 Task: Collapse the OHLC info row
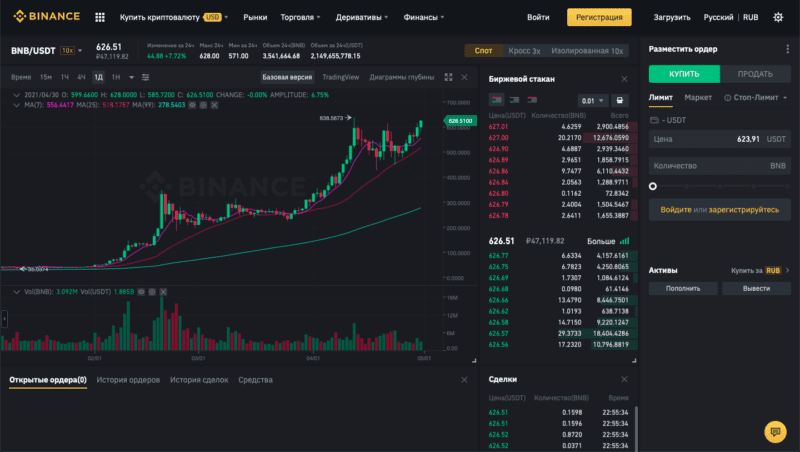click(16, 95)
